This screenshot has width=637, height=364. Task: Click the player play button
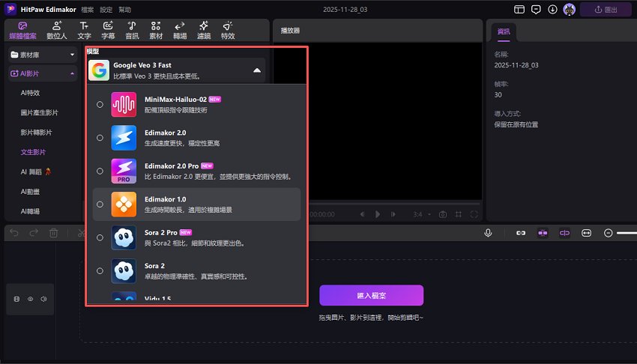[378, 214]
